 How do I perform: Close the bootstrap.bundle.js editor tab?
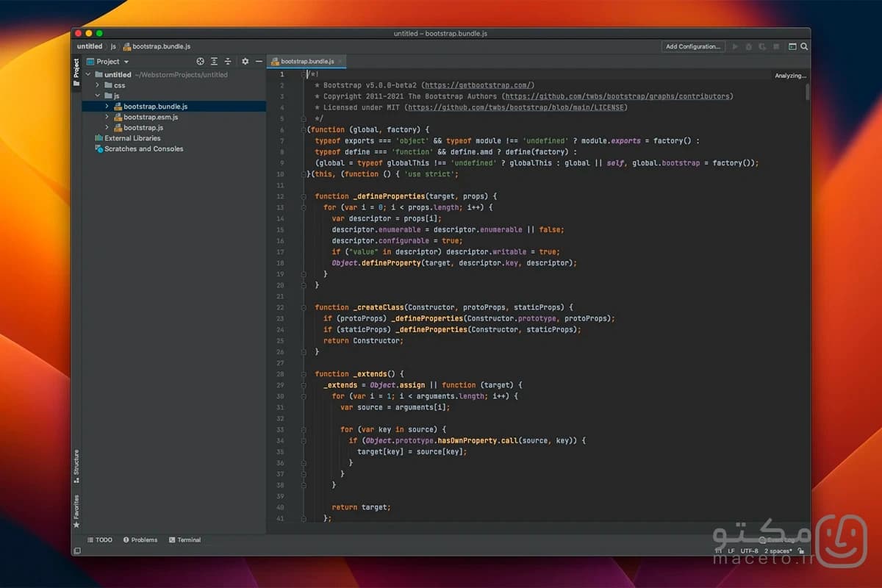tap(341, 62)
